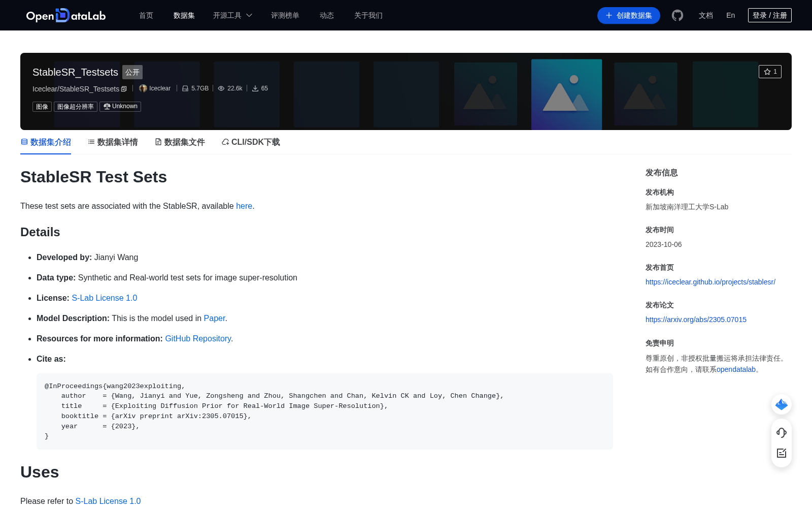This screenshot has width=812, height=508.
Task: Click the 图像 tag
Action: coord(42,107)
